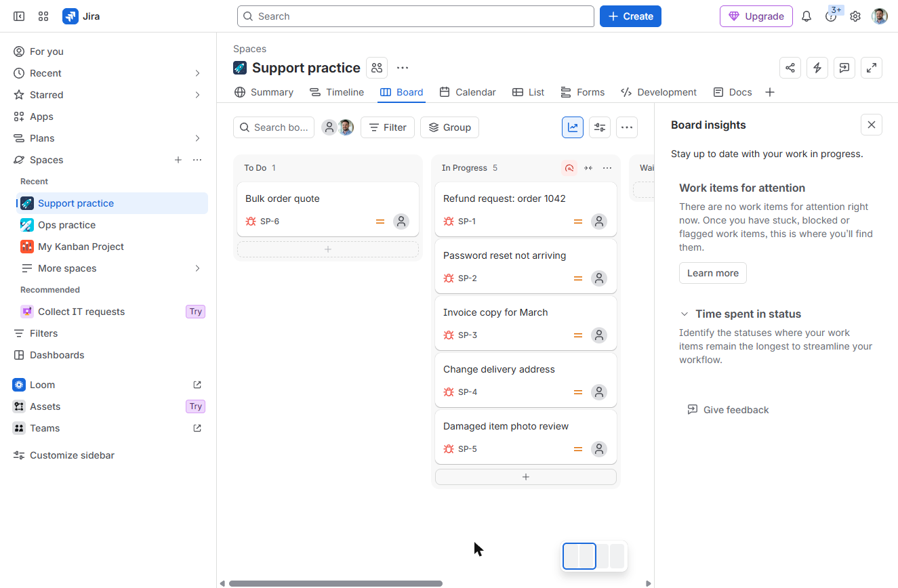
Task: Click the give feedback icon in header
Action: [x=844, y=68]
